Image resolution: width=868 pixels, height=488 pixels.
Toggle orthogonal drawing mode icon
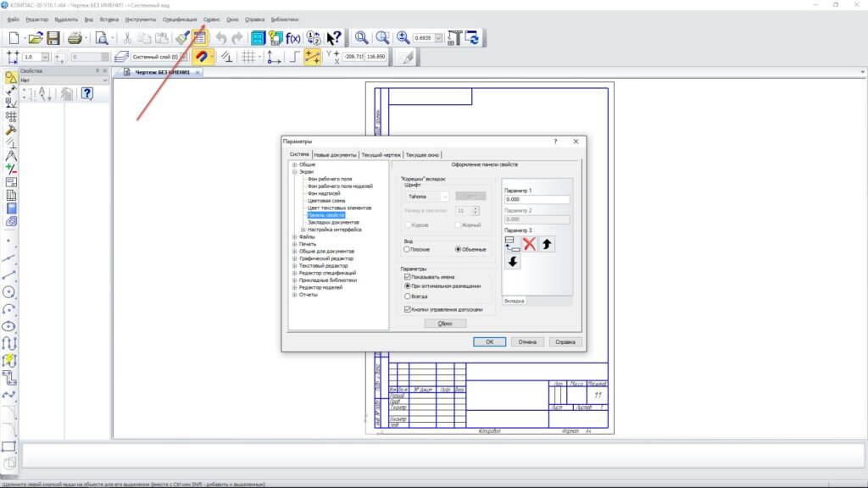(x=294, y=57)
